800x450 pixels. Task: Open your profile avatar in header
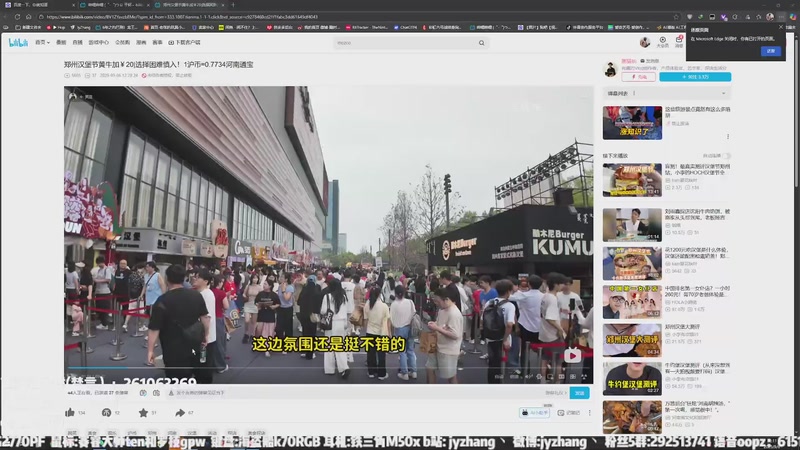[645, 42]
